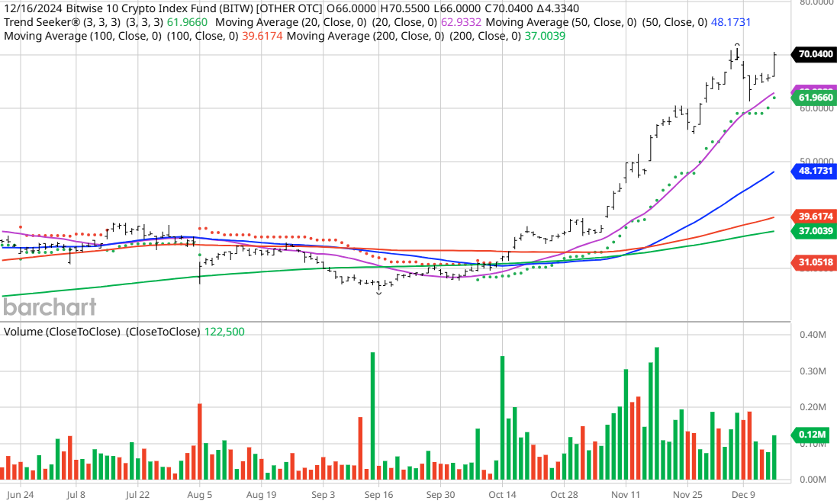Click the volume reading 122,500
The height and width of the screenshot is (504, 837).
pyautogui.click(x=224, y=332)
